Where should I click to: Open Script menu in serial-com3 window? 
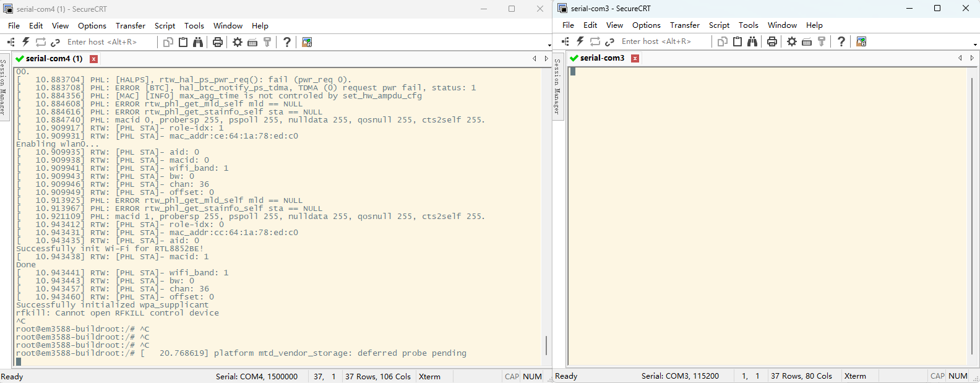pyautogui.click(x=719, y=25)
